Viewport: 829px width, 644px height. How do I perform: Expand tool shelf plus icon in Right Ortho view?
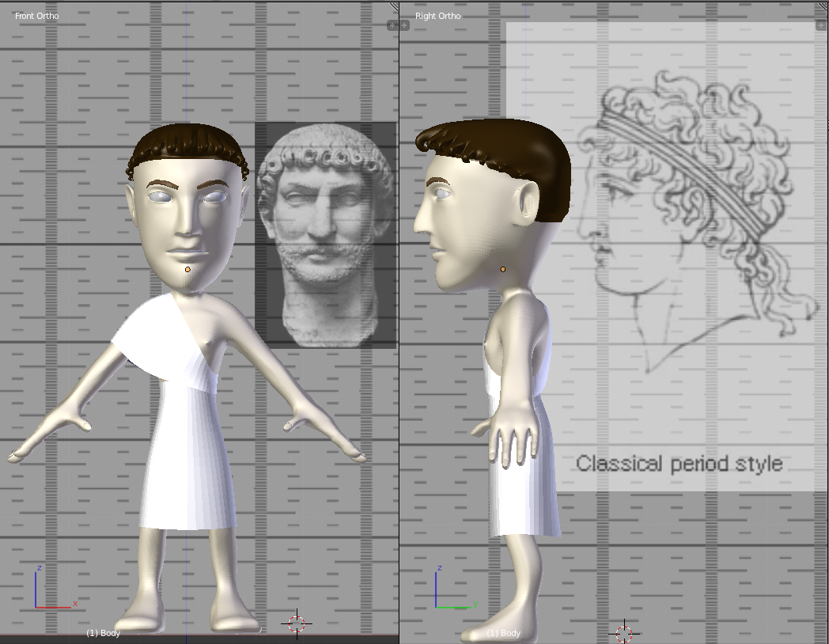[x=404, y=25]
